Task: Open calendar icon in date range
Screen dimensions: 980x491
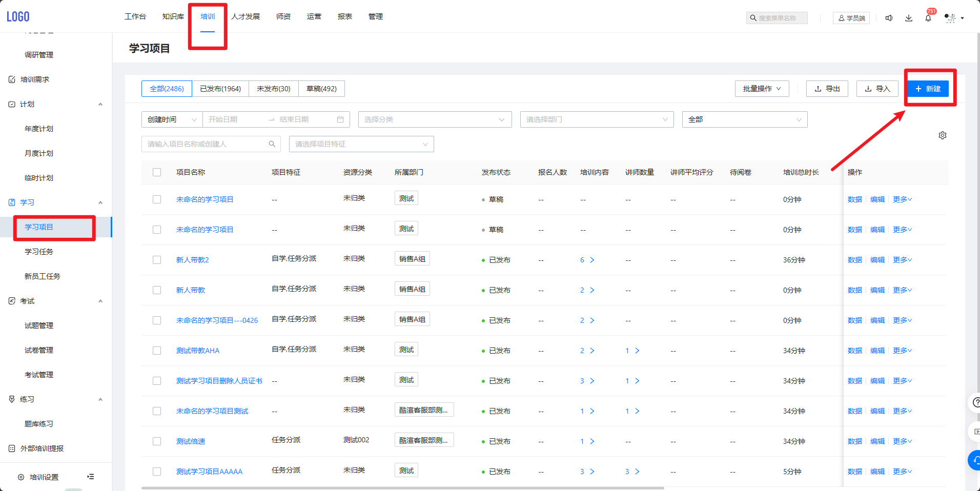Action: click(x=340, y=119)
